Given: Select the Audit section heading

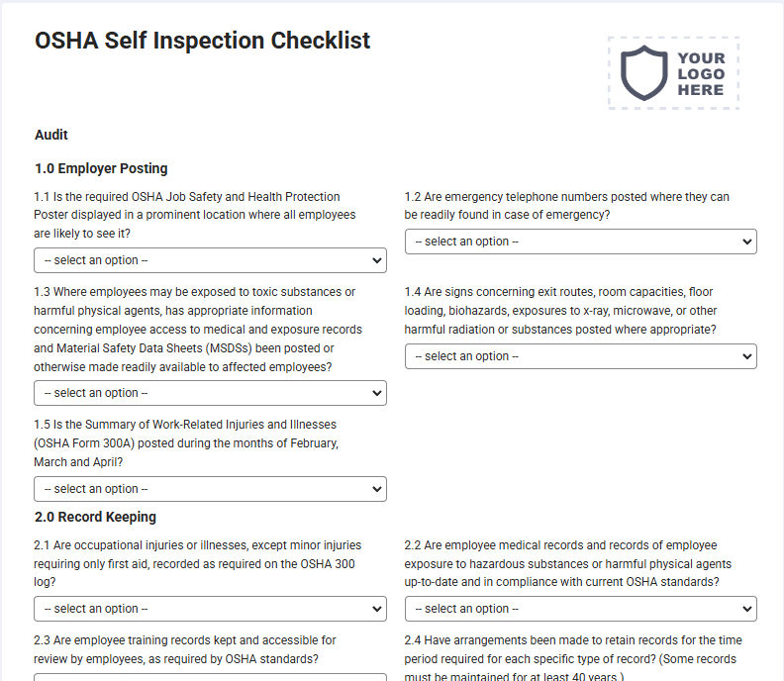Looking at the screenshot, I should [51, 135].
